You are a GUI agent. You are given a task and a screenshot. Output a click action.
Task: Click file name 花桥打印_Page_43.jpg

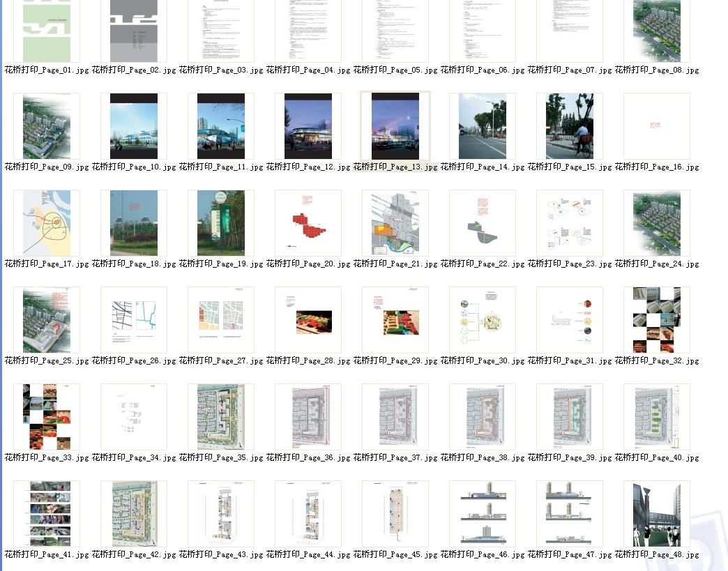pos(221,554)
